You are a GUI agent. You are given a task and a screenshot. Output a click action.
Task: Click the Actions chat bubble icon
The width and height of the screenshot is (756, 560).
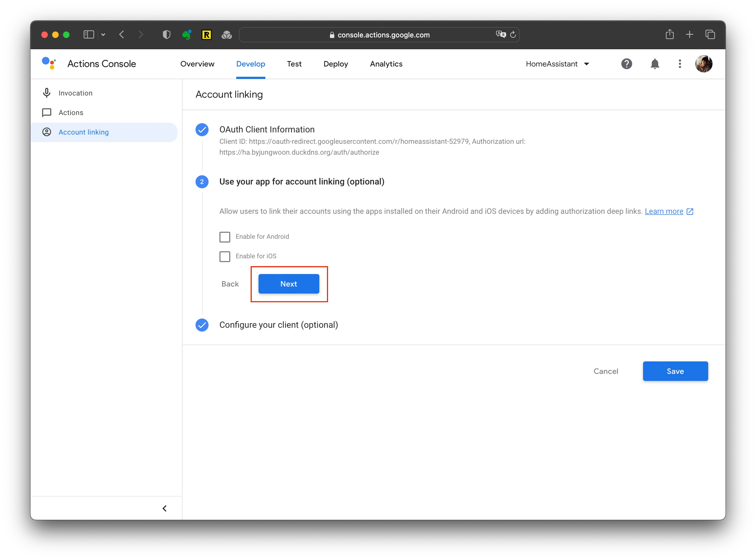tap(47, 113)
